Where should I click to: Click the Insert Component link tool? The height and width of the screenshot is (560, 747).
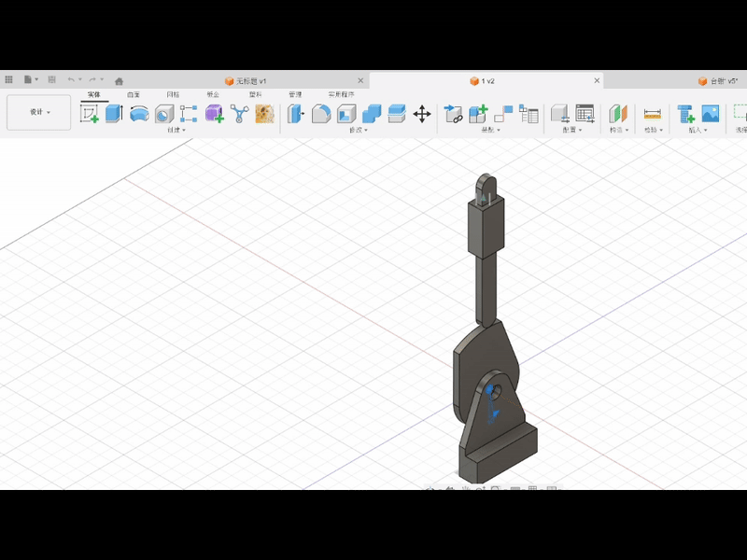point(454,114)
